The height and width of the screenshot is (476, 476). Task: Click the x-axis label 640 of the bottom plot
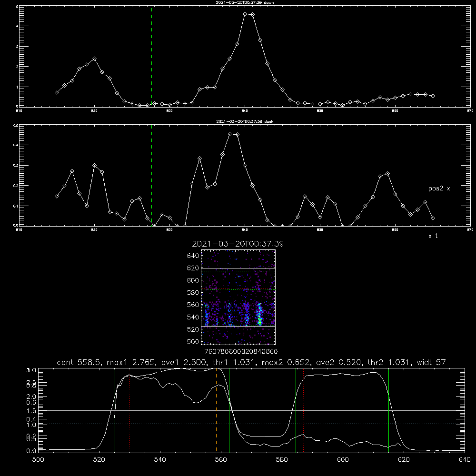click(x=465, y=460)
